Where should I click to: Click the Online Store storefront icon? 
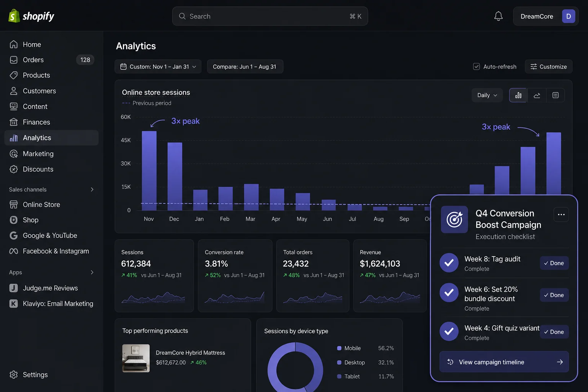tap(14, 204)
